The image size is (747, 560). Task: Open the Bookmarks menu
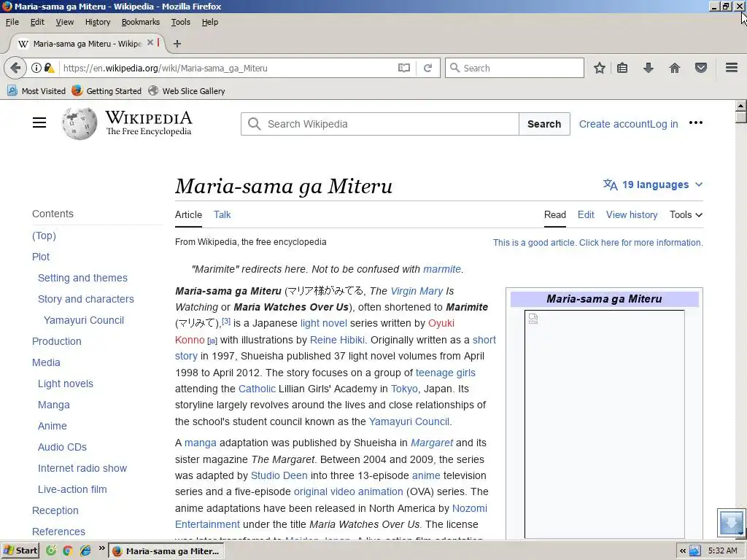[141, 22]
